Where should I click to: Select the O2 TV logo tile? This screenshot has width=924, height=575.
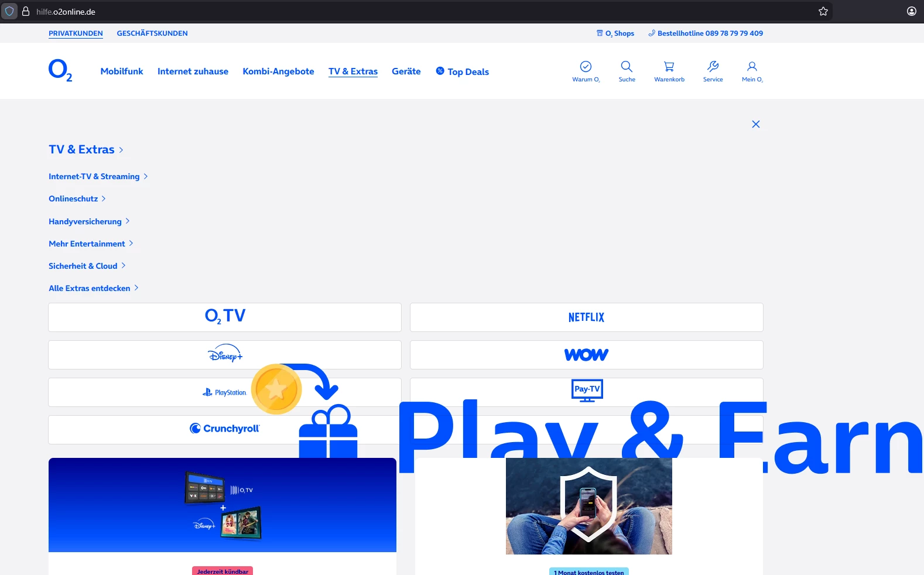225,317
